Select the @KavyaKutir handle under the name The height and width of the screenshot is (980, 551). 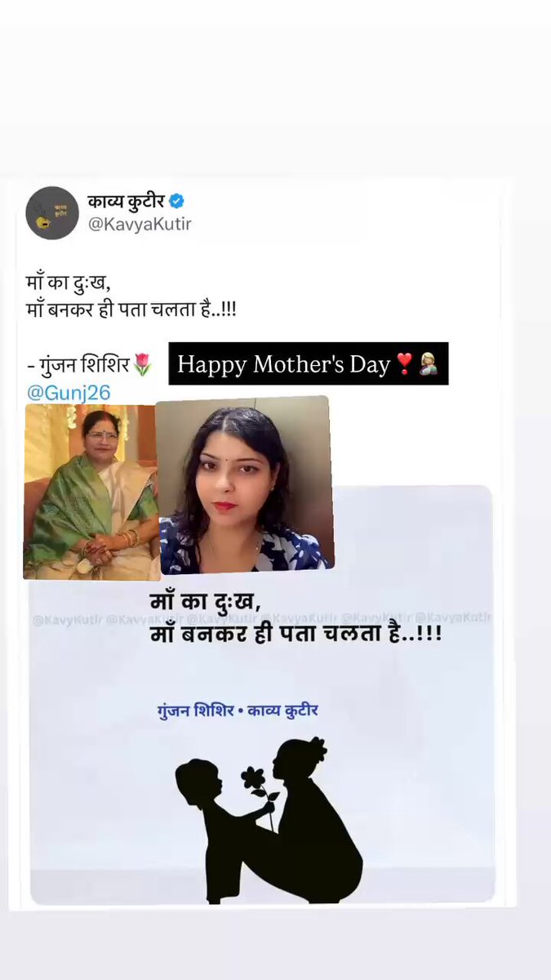[x=139, y=223]
